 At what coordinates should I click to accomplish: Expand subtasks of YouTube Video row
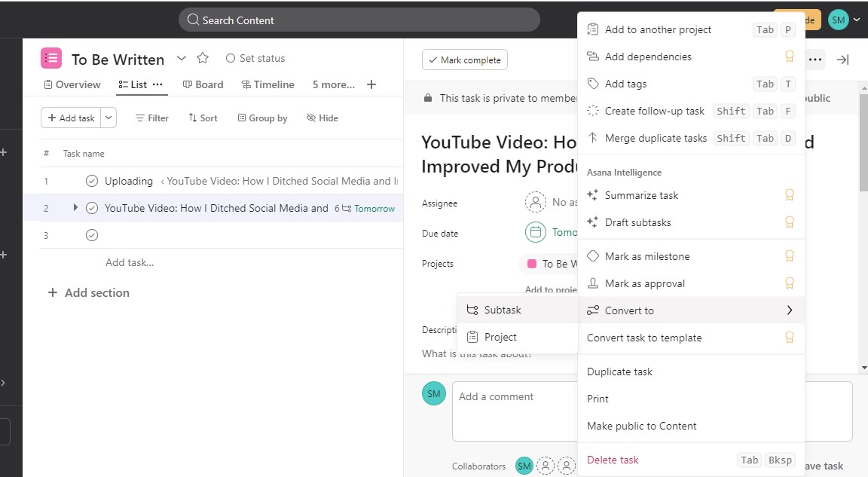point(75,207)
